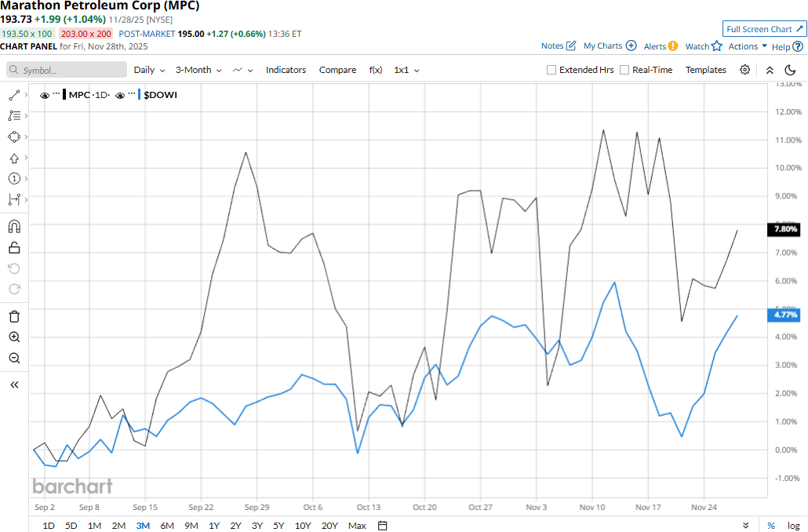Select the 20Y time range

point(329,525)
